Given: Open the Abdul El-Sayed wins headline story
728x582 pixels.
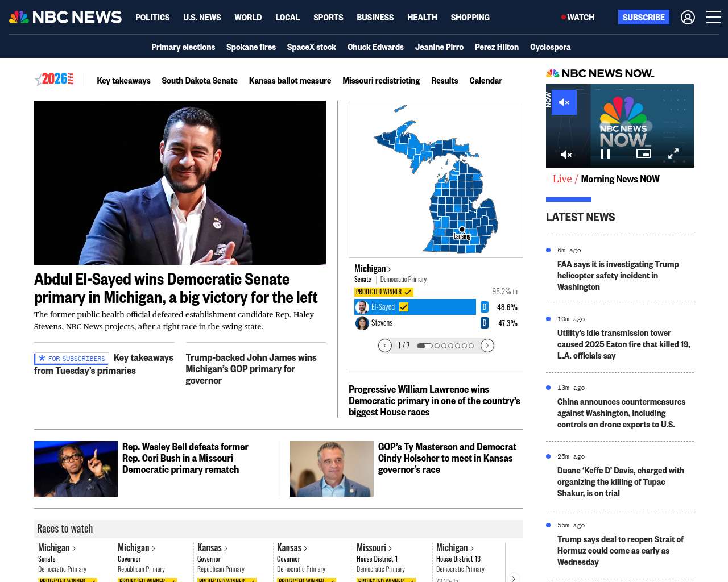Looking at the screenshot, I should click(x=176, y=288).
